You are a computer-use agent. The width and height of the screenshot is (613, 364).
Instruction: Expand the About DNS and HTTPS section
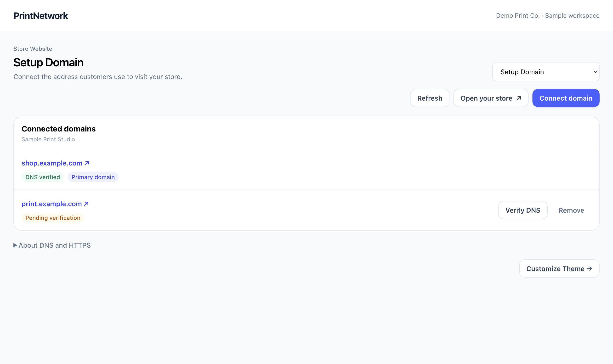(52, 245)
